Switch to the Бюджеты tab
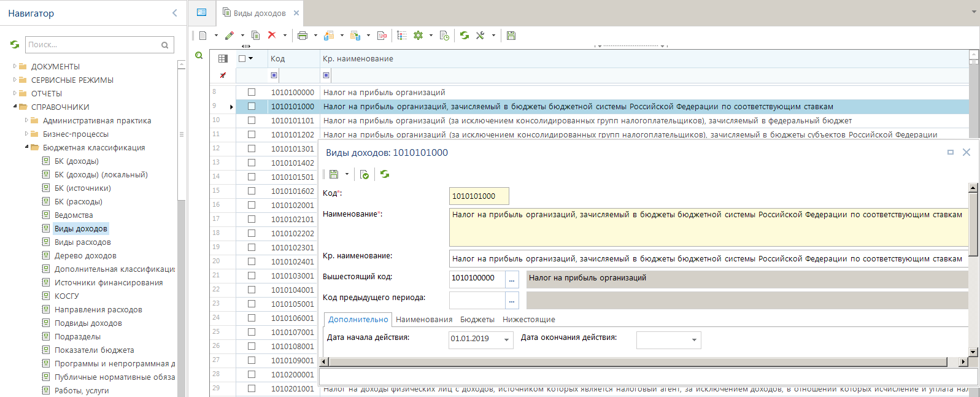The width and height of the screenshot is (980, 397). [x=477, y=320]
